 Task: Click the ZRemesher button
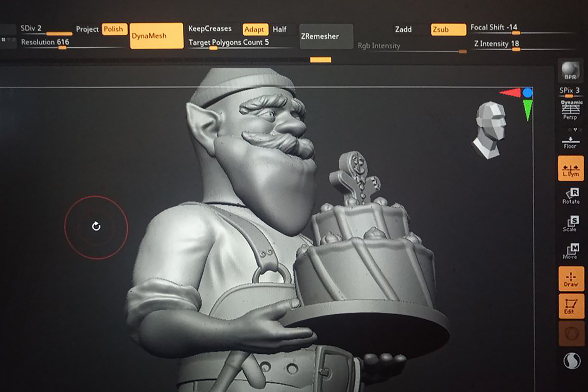pyautogui.click(x=326, y=36)
